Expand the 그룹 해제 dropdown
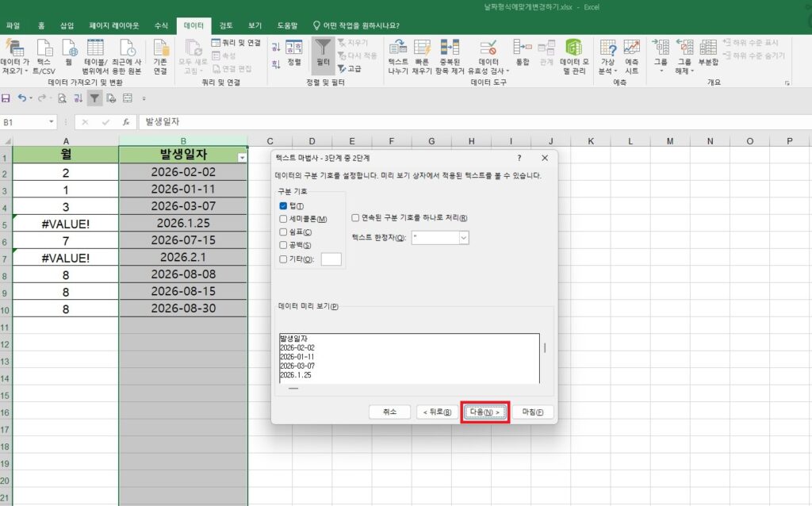This screenshot has width=812, height=506. coord(691,71)
